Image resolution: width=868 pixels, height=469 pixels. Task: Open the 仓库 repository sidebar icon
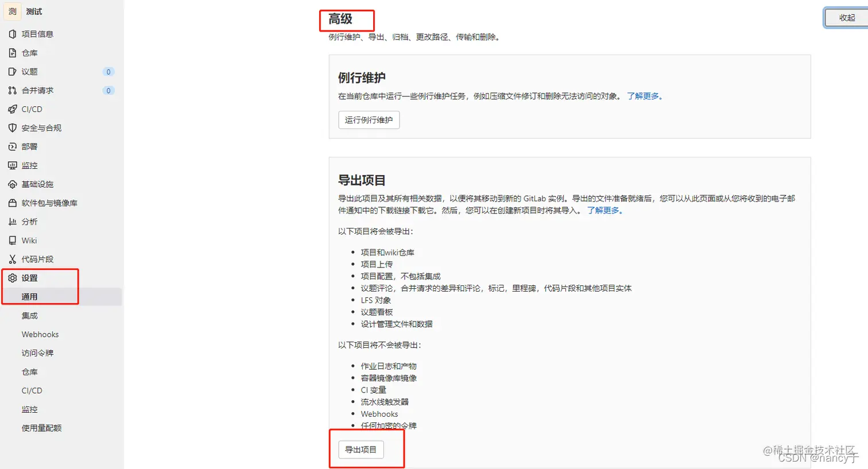(x=13, y=53)
